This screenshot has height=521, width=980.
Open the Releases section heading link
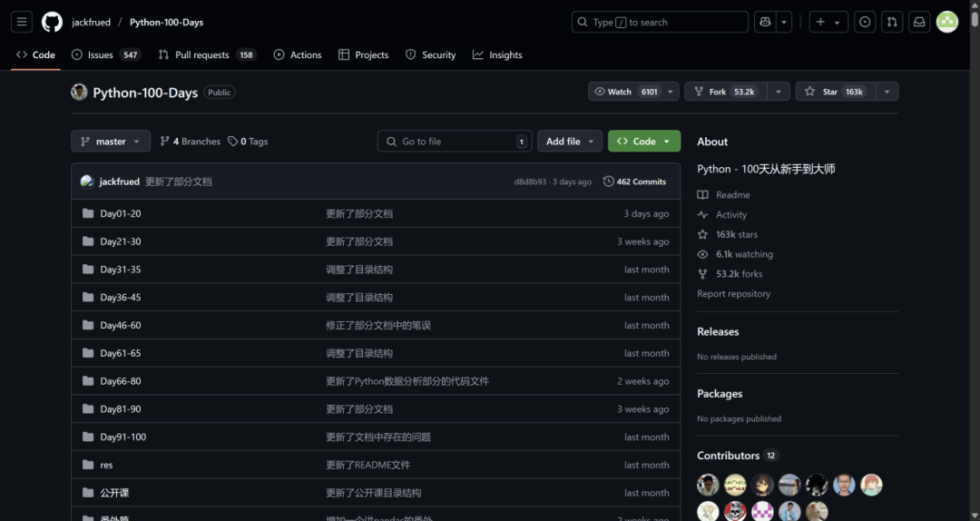pos(718,331)
